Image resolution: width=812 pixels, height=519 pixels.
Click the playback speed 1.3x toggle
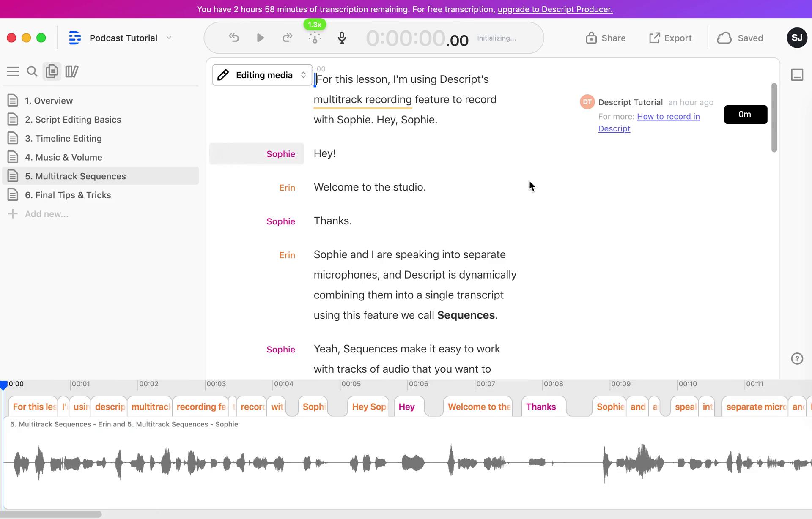314,24
